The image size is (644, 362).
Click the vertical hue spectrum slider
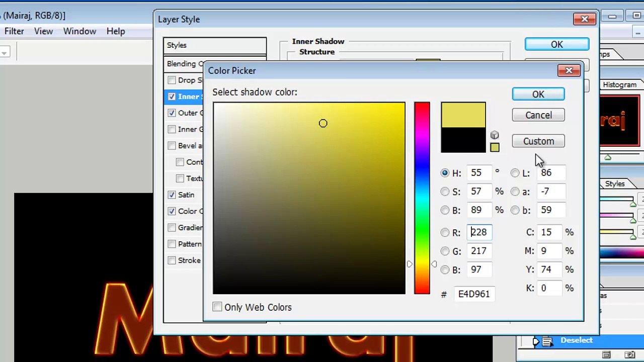[422, 198]
